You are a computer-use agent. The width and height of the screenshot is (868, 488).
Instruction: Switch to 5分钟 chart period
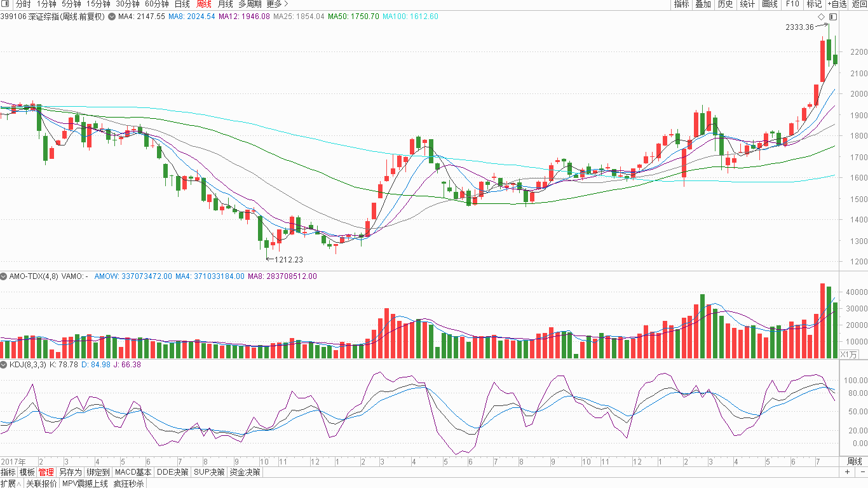click(71, 4)
